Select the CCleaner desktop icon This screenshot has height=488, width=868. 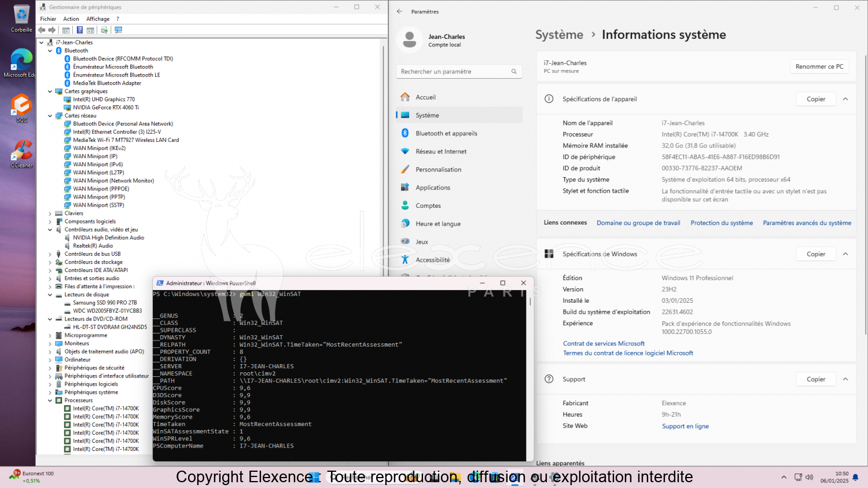click(x=21, y=154)
